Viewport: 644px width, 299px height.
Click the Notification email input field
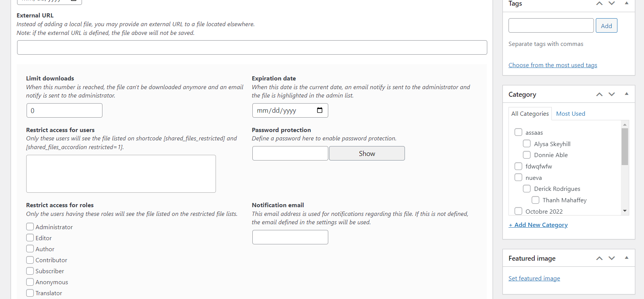point(290,237)
